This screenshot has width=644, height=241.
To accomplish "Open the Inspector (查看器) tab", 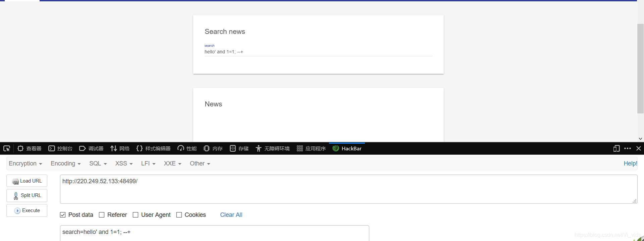I will (x=30, y=148).
